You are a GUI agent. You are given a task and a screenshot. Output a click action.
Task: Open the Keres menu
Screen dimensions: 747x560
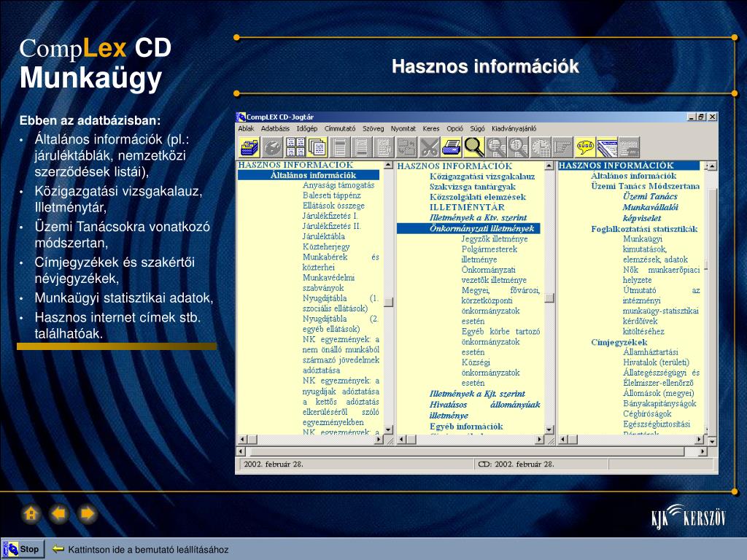tap(430, 128)
